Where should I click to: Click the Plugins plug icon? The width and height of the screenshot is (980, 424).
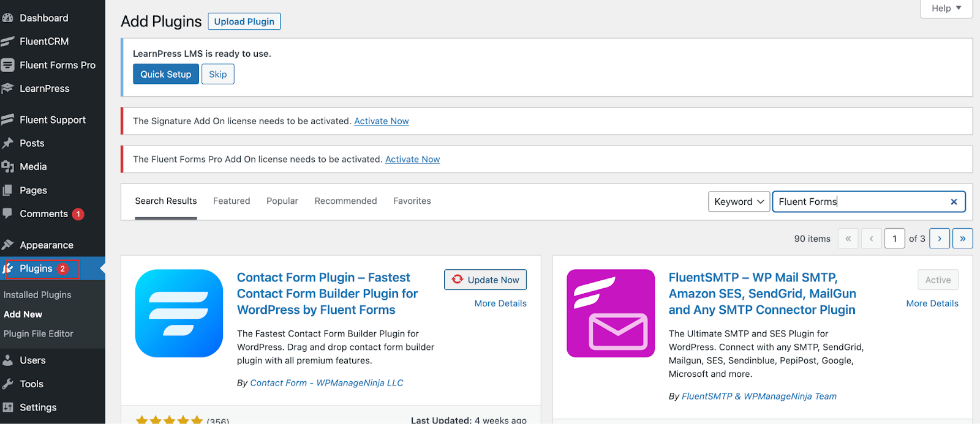(x=8, y=269)
